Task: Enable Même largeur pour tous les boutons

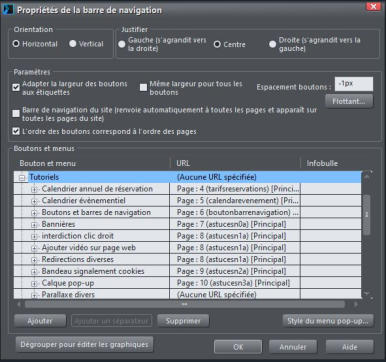Action: pyautogui.click(x=143, y=88)
